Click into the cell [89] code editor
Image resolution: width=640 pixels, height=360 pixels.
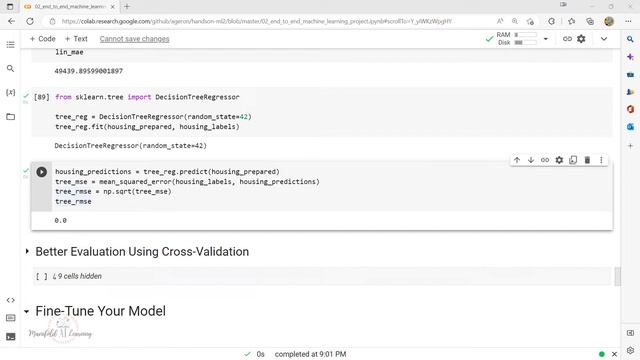point(333,112)
